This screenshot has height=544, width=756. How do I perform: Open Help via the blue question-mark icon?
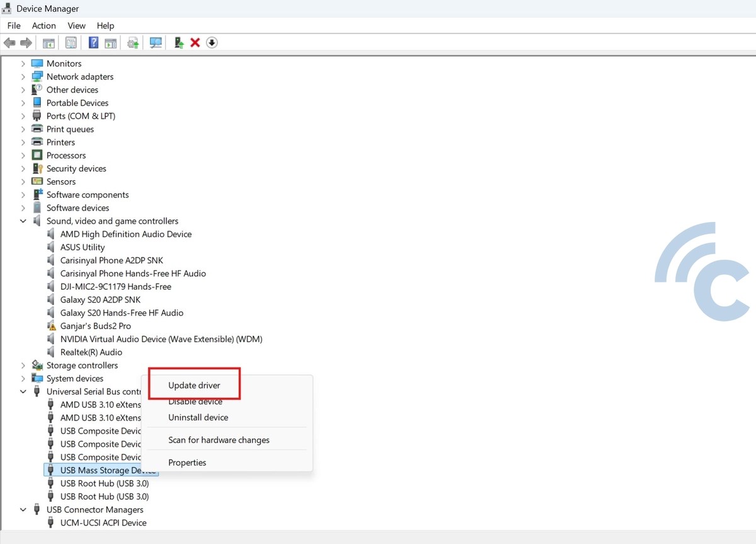93,43
